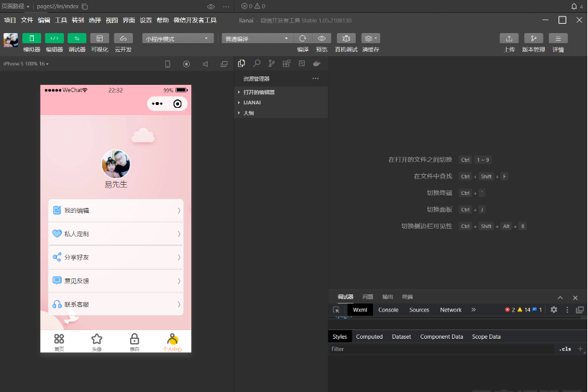Click the .cls button in Styles pane
Screen dimensions: 588x392
565,349
